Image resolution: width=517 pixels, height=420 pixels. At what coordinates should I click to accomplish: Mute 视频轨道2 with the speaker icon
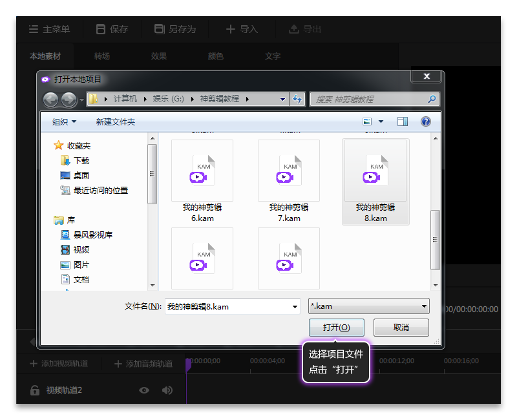(x=167, y=390)
